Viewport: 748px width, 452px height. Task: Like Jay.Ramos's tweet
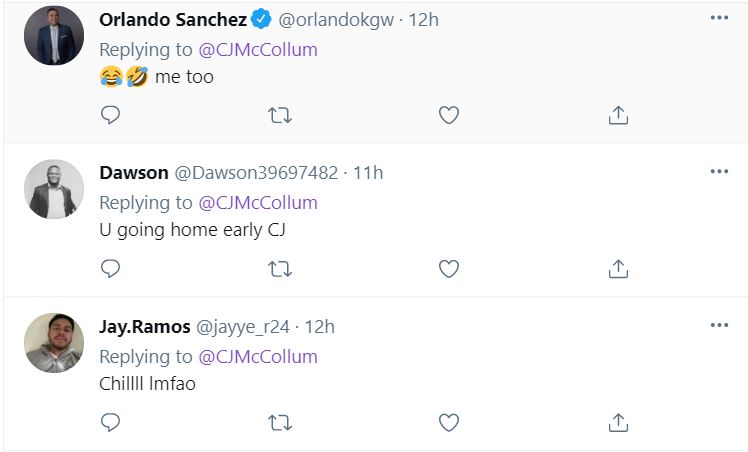pos(449,422)
